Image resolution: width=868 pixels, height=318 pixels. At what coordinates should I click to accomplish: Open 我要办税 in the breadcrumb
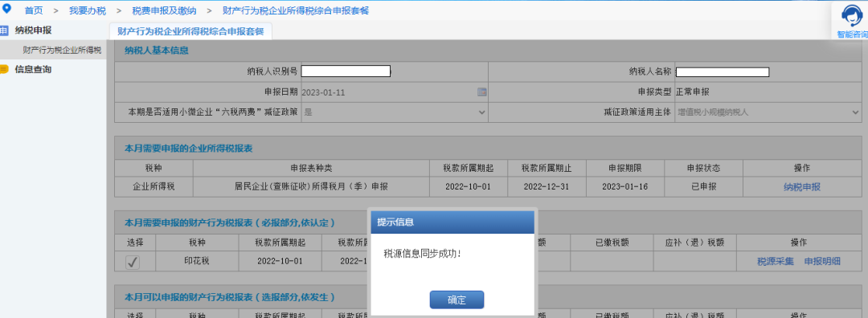coord(88,10)
